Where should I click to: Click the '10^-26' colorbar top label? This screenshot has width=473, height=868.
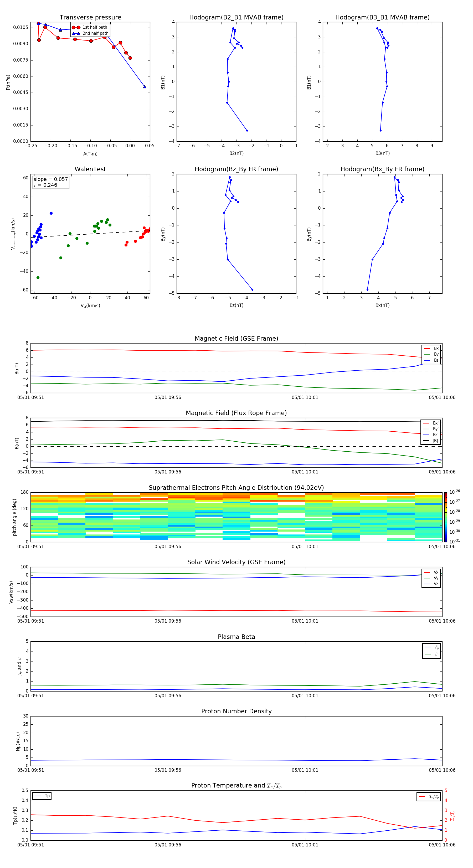coord(455,492)
